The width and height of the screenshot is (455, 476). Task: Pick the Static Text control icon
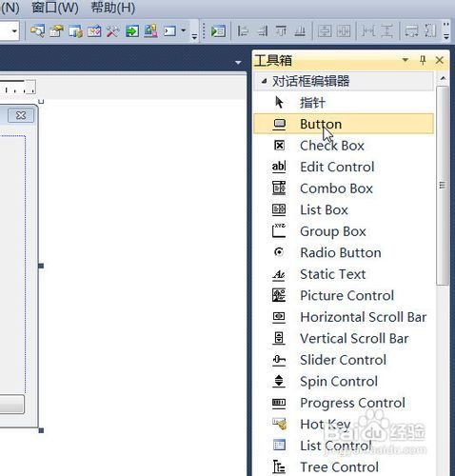(x=279, y=274)
